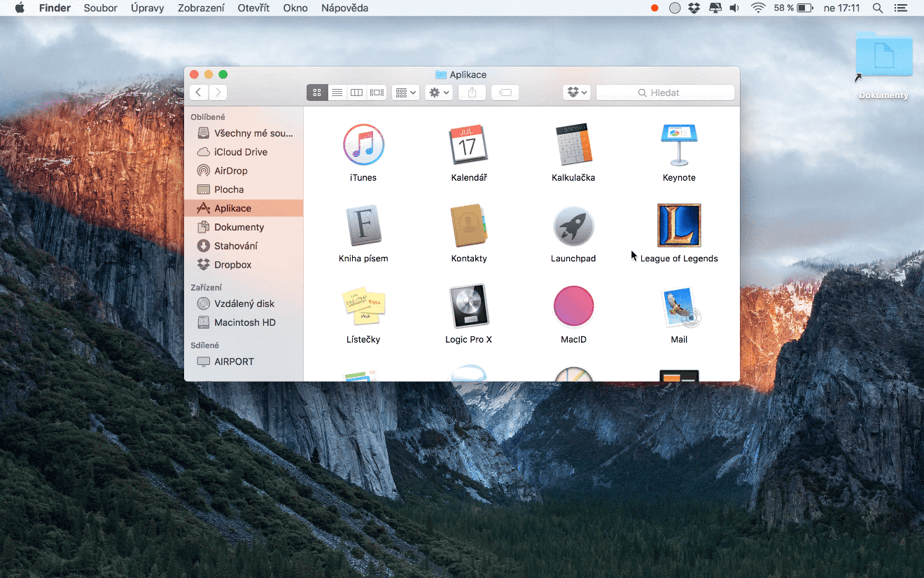Image resolution: width=924 pixels, height=578 pixels.
Task: Click the Edit Tags toolbar button
Action: pos(505,92)
